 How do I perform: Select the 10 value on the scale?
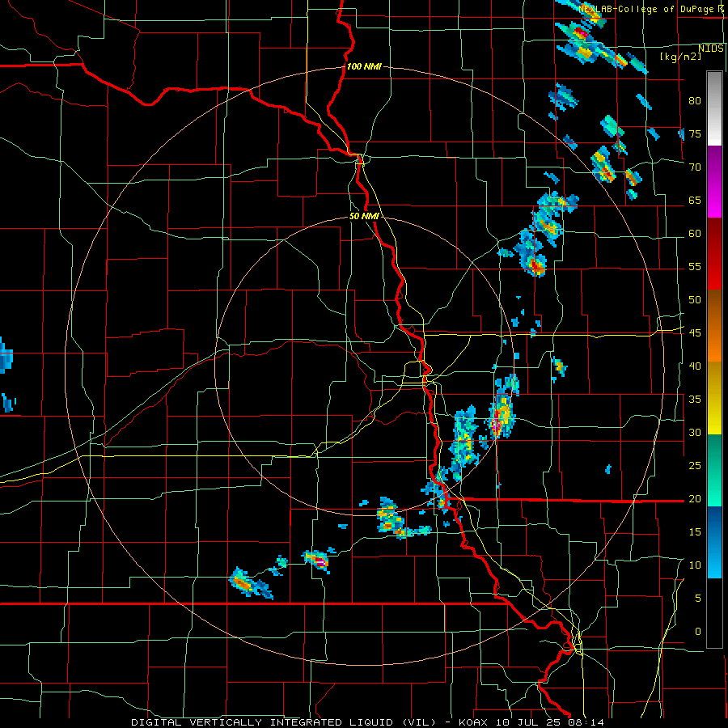coord(695,565)
